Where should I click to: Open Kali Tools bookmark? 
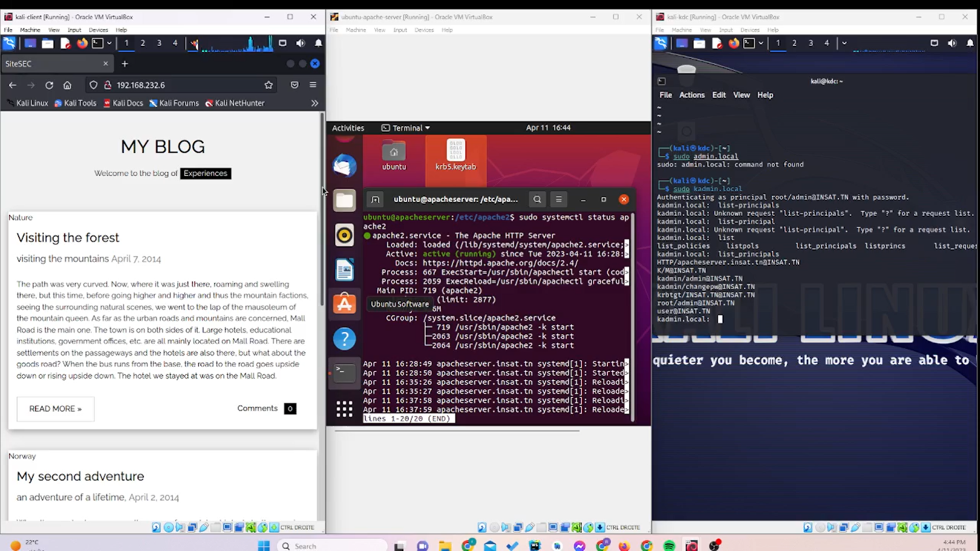point(76,103)
